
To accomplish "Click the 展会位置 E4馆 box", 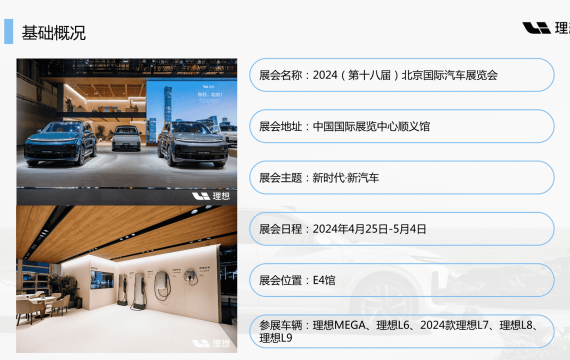I will [402, 280].
